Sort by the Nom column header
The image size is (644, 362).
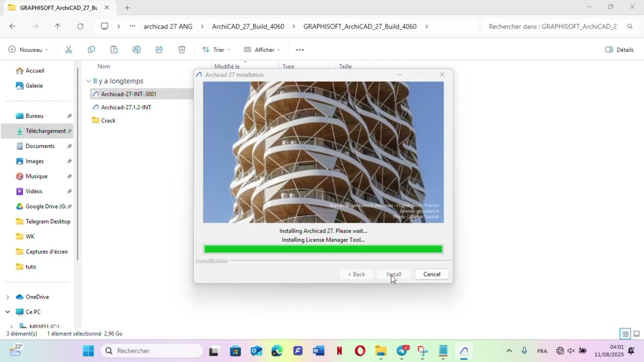(x=104, y=66)
